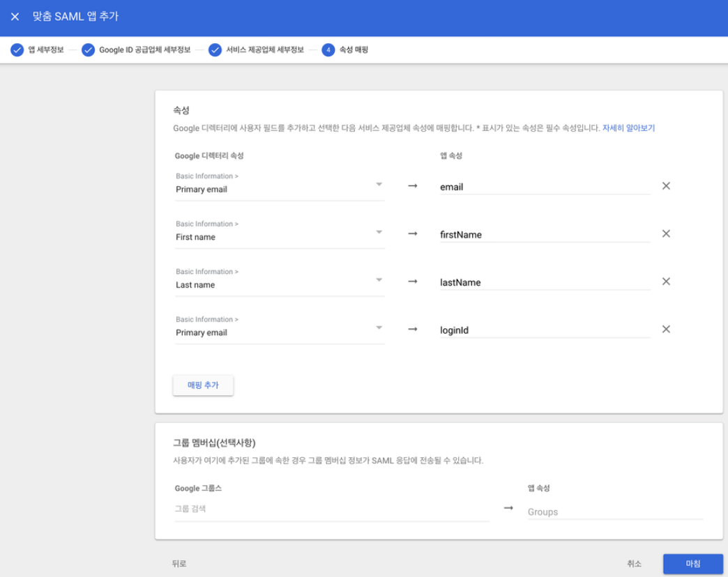This screenshot has width=728, height=577.
Task: Remove the email attribute mapping row
Action: (666, 185)
